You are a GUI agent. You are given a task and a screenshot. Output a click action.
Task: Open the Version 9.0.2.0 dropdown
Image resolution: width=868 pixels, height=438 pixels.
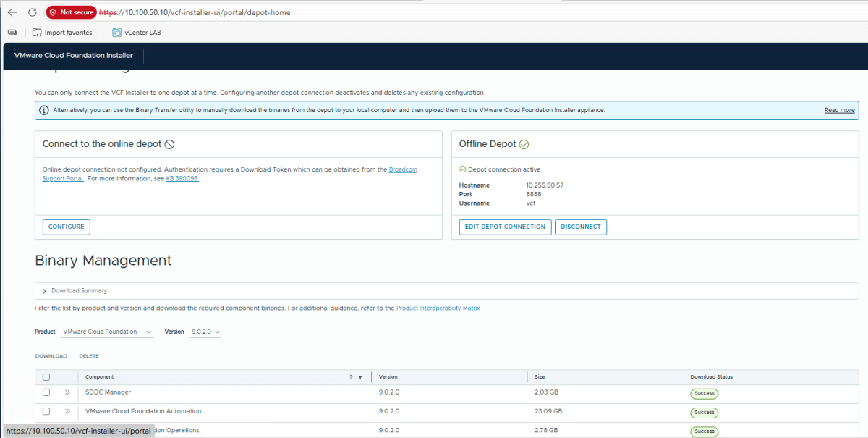[x=205, y=332]
